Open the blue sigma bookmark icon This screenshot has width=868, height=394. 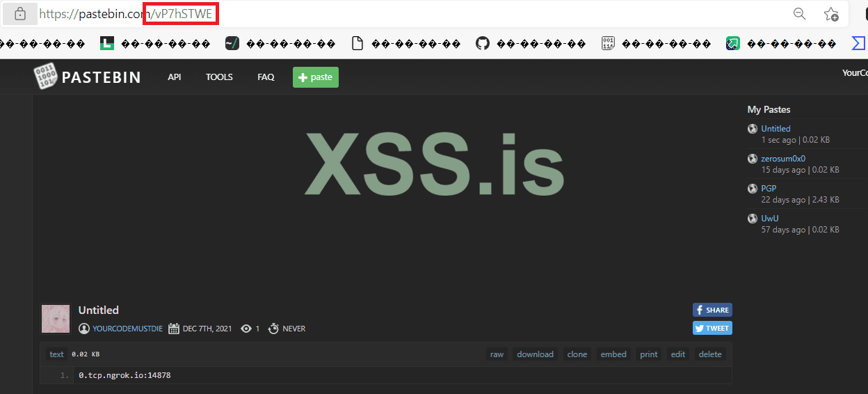click(859, 44)
